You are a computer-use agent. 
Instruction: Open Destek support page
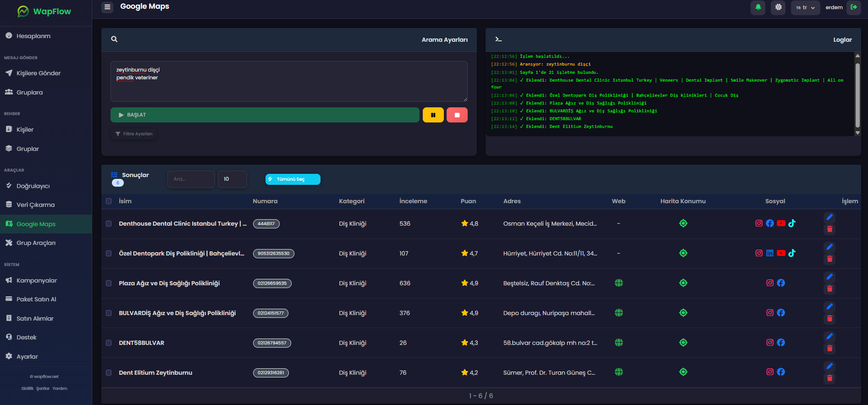[46, 337]
